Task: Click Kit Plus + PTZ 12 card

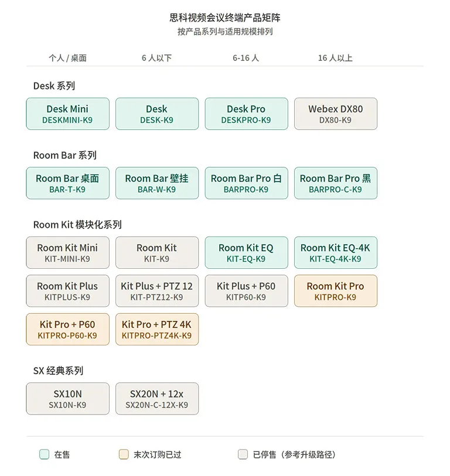Action: [157, 291]
